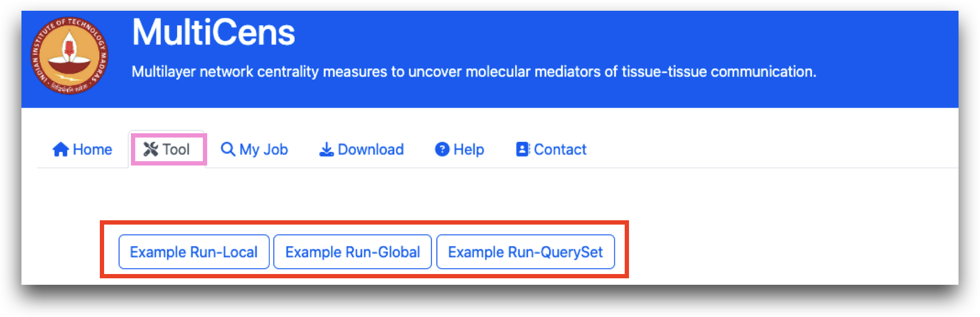Viewport: 980px width, 317px height.
Task: Click the download arrow icon
Action: point(326,149)
